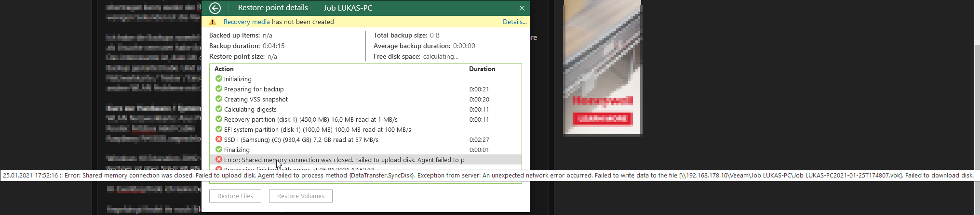
Task: Select the Error: Shared memory connection row
Action: 365,160
